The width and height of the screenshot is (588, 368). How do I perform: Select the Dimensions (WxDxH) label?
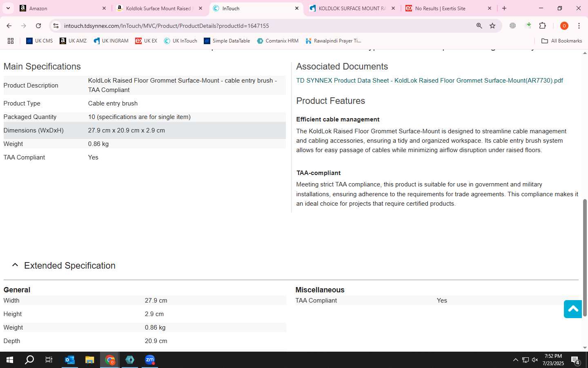pyautogui.click(x=33, y=130)
